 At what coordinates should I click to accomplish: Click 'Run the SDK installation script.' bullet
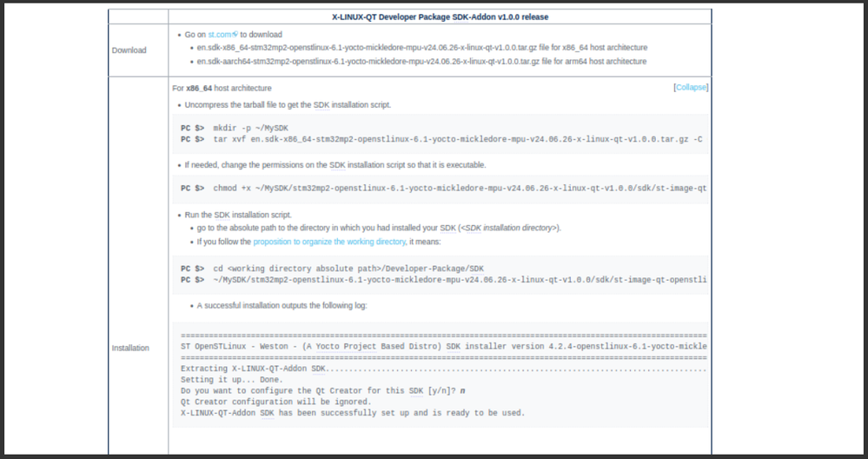238,215
